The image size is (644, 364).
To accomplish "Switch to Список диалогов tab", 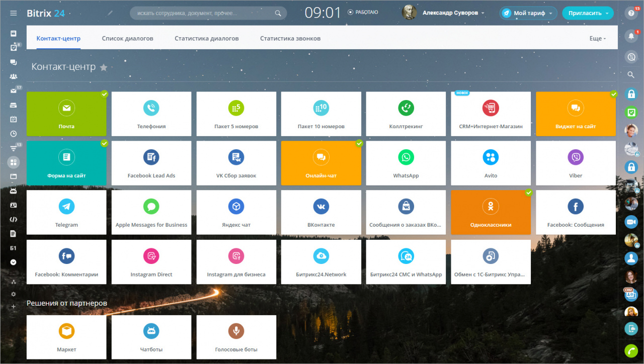I will pos(127,38).
